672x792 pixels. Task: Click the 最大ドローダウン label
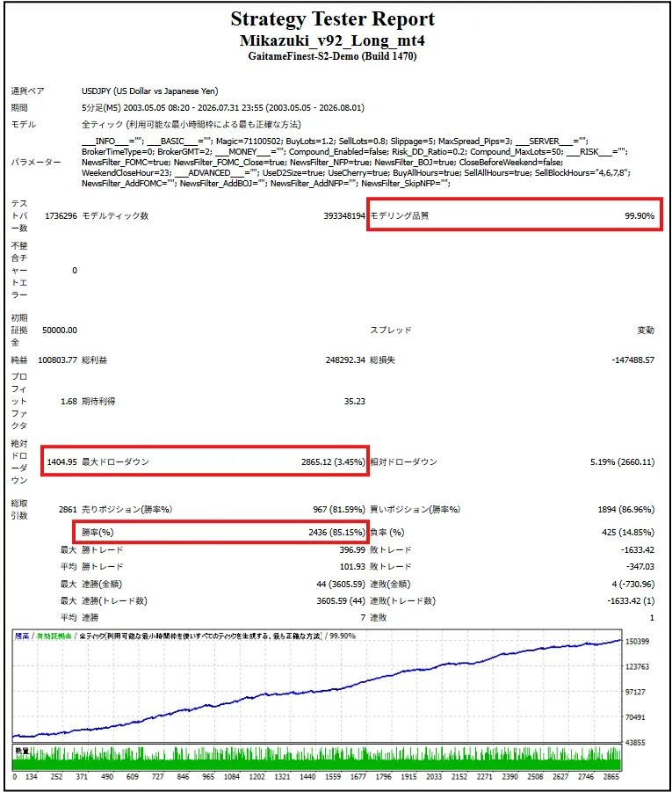pos(116,461)
